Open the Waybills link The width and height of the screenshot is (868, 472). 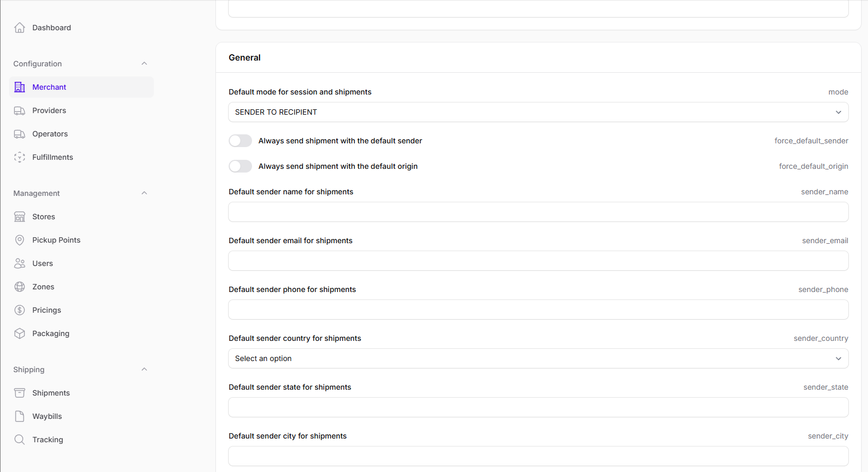[x=47, y=416]
